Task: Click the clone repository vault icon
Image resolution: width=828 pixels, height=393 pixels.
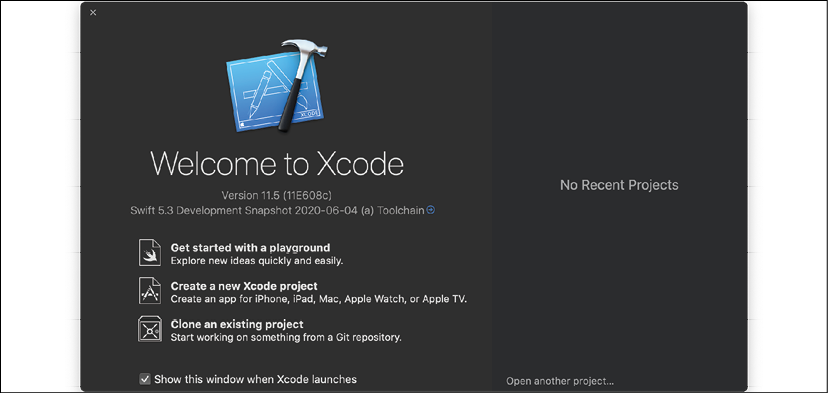Action: pos(149,329)
